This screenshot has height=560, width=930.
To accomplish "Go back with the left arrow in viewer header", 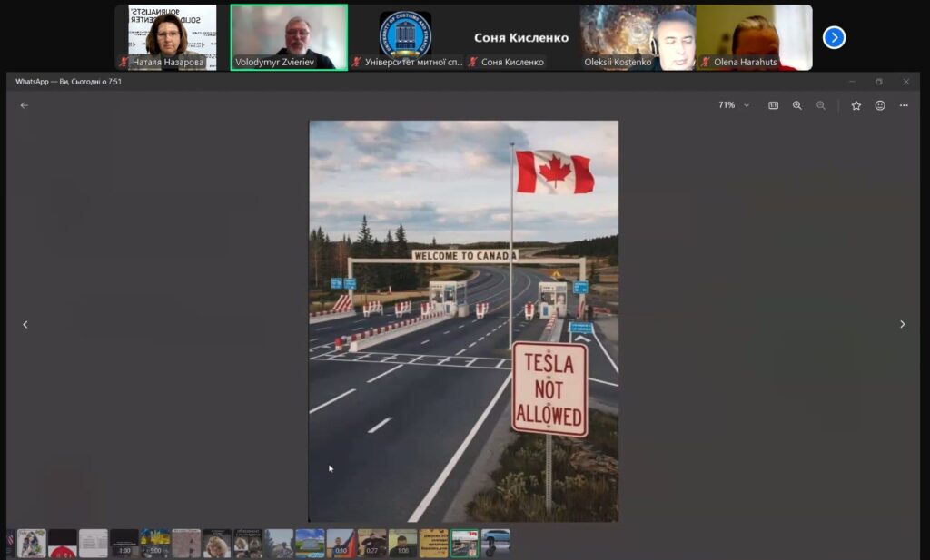I will 25,105.
